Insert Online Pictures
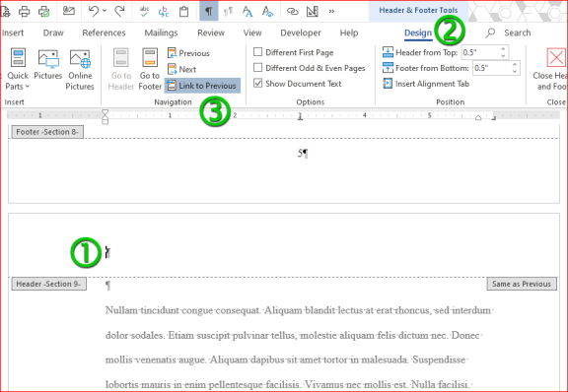This screenshot has width=568, height=392. 80,70
